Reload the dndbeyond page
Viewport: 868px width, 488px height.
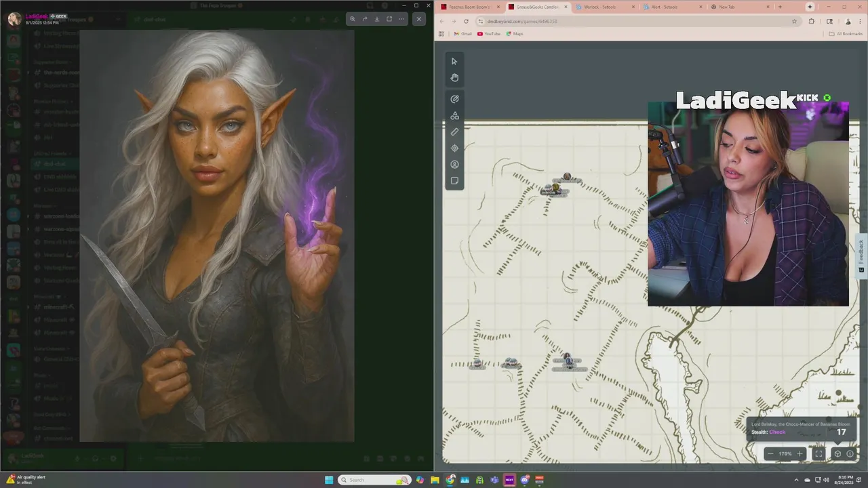click(466, 21)
